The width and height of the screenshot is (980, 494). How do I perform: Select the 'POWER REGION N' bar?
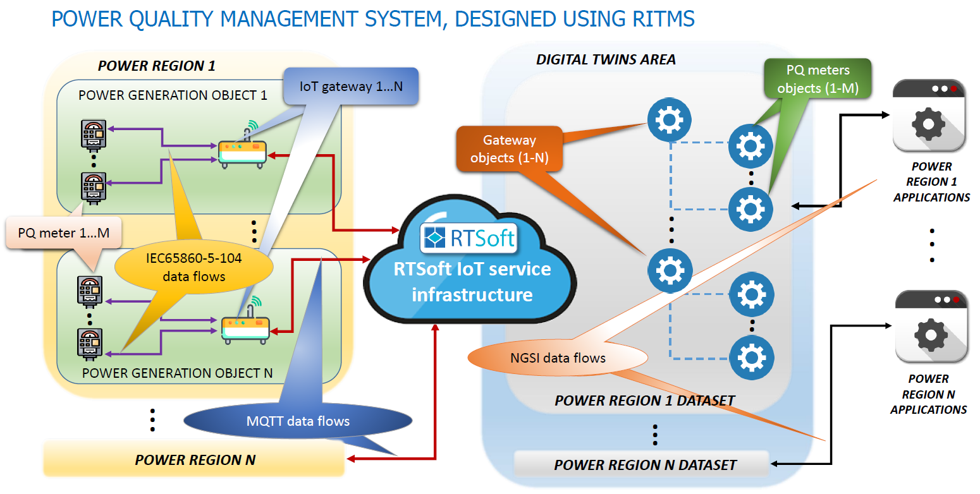[x=194, y=459]
